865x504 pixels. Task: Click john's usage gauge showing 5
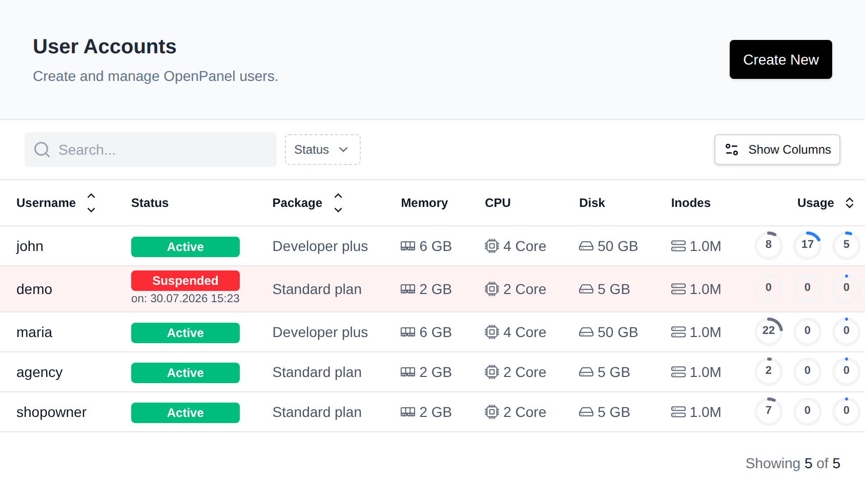[847, 245]
